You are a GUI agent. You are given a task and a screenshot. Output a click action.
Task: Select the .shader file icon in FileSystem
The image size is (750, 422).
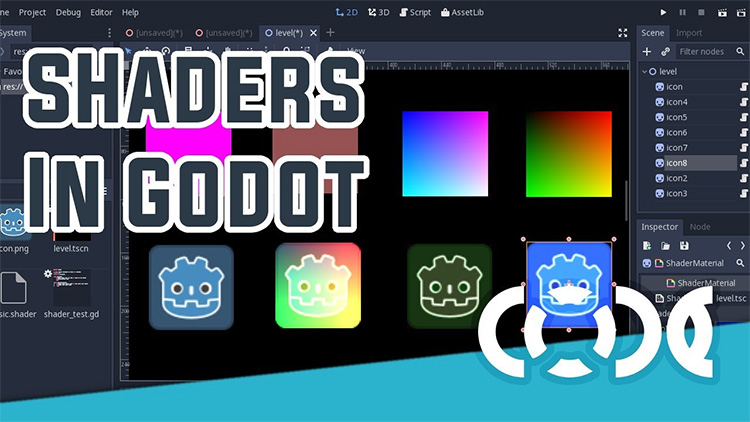(13, 287)
